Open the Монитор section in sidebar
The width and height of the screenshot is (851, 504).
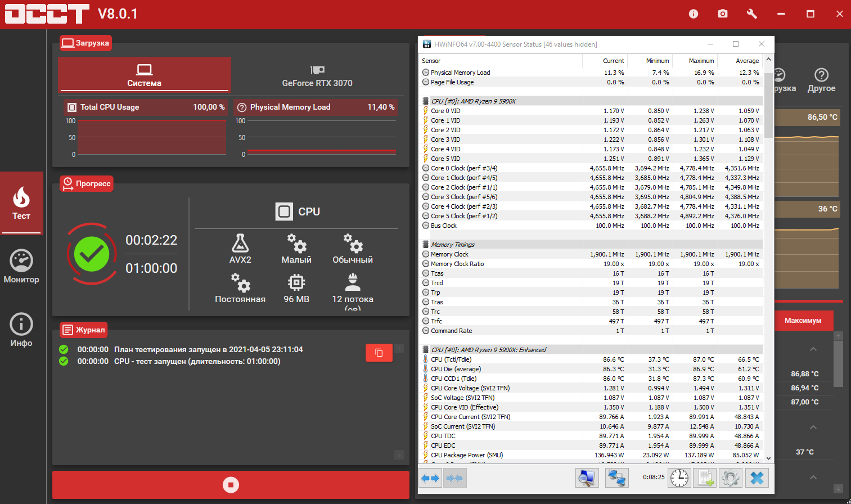(21, 266)
